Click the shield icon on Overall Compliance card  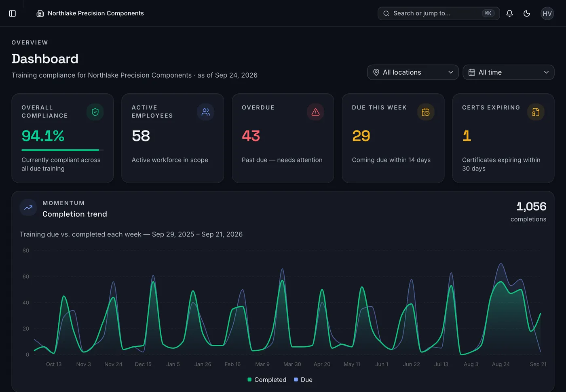95,112
